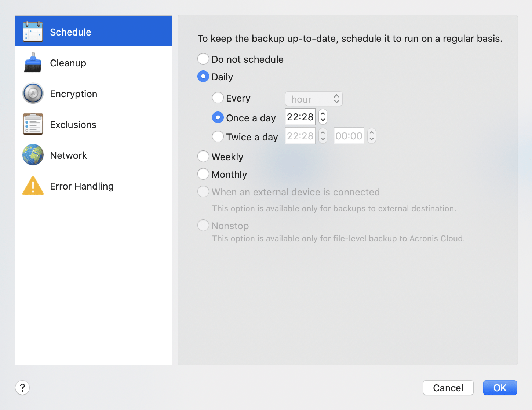Click the Schedule calendar icon
This screenshot has height=410, width=532.
coord(33,31)
